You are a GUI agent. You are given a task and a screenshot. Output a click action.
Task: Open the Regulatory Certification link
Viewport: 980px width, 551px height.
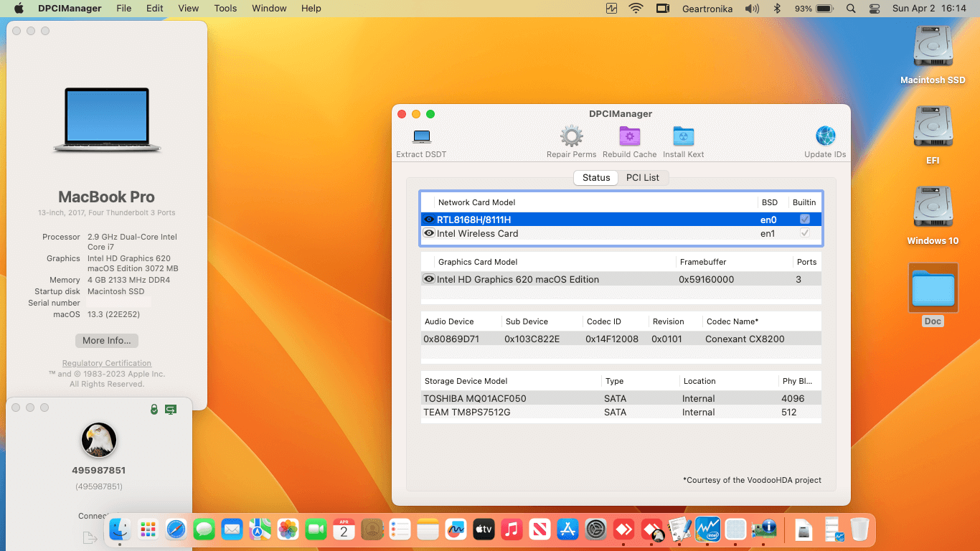coord(107,363)
